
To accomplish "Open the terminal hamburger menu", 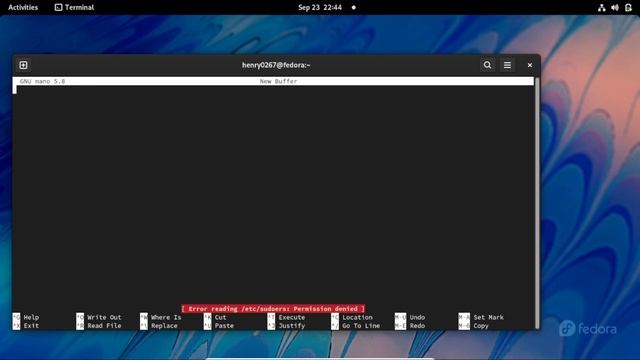I will (507, 65).
